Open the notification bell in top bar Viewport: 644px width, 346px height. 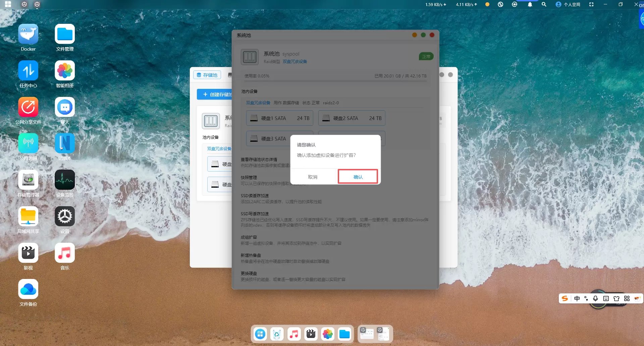point(530,4)
